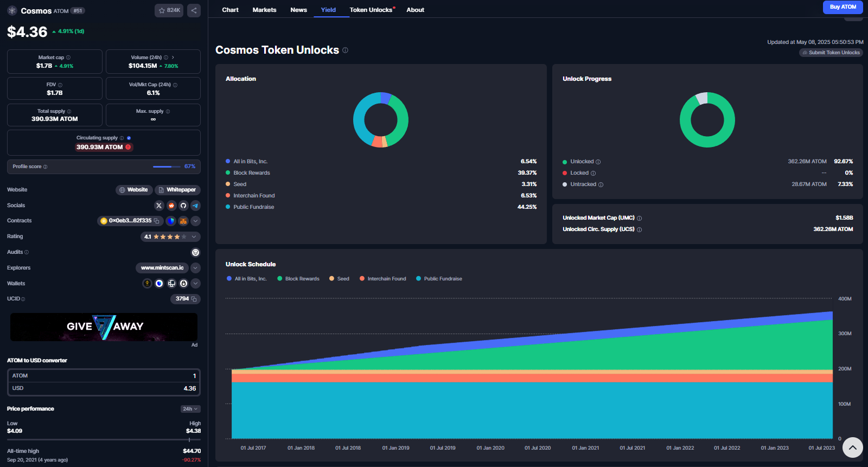The height and width of the screenshot is (467, 868).
Task: Open the Cosmos GitHub social link
Action: point(183,206)
